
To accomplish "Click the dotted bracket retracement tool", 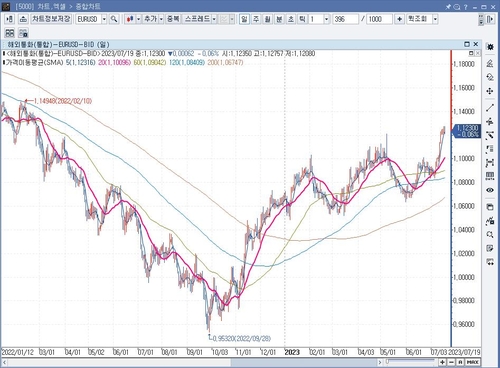I will pyautogui.click(x=490, y=149).
